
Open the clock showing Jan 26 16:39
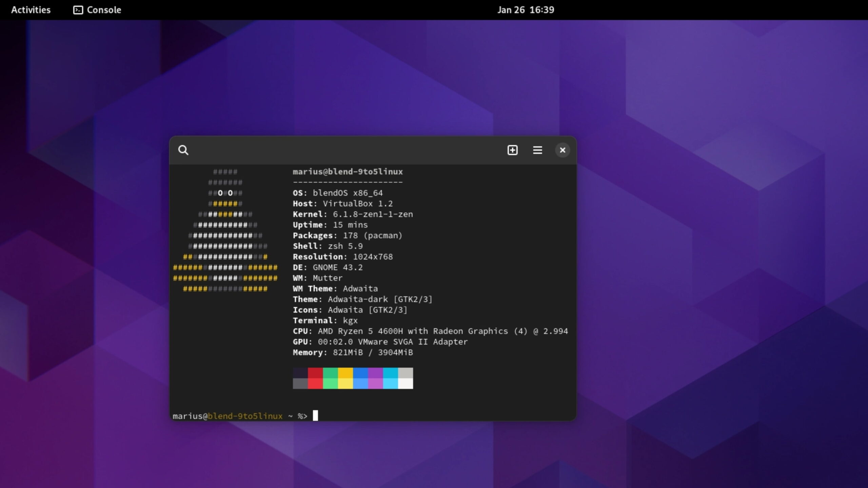tap(526, 10)
